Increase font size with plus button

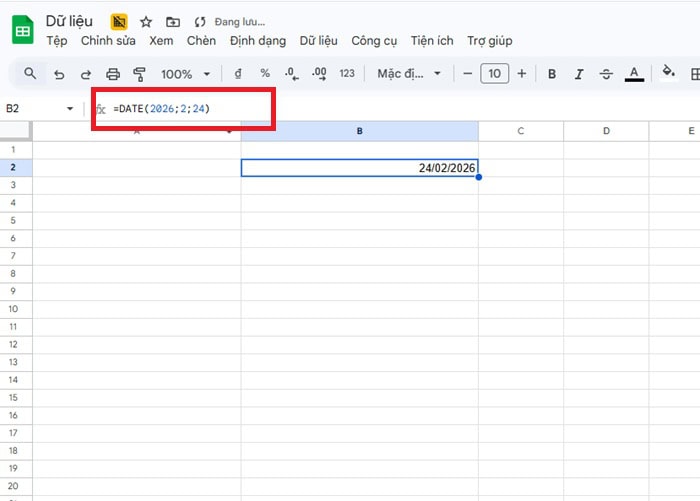tap(521, 73)
